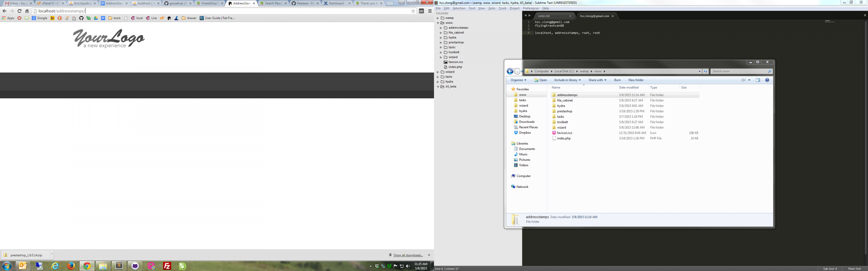This screenshot has width=868, height=271.
Task: Bookmark this page with the star icon
Action: tap(413, 11)
